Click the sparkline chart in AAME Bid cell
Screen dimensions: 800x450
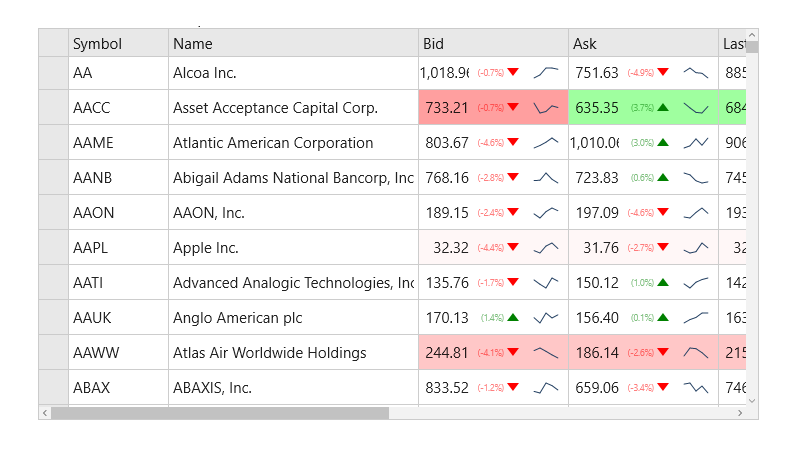546,142
